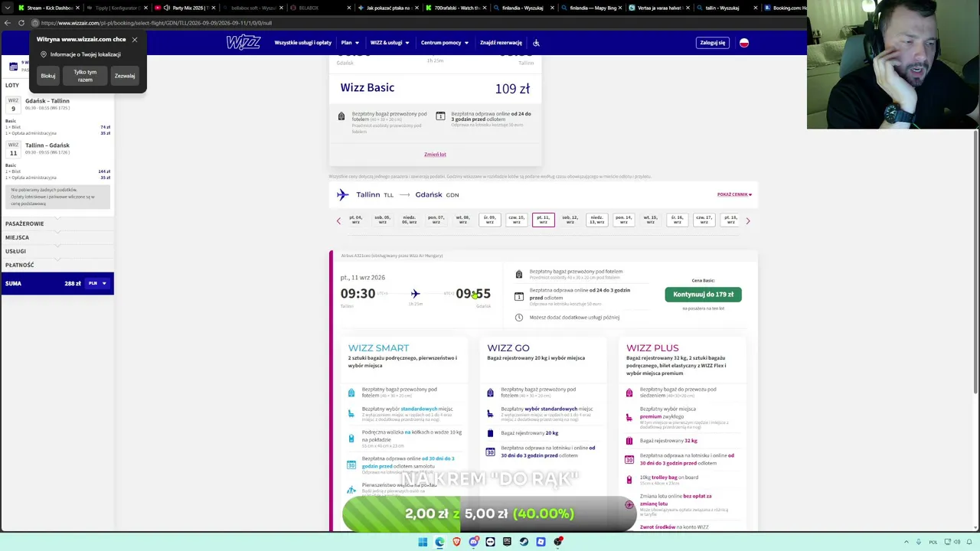Close the location permission popup
Image resolution: width=980 pixels, height=551 pixels.
135,39
